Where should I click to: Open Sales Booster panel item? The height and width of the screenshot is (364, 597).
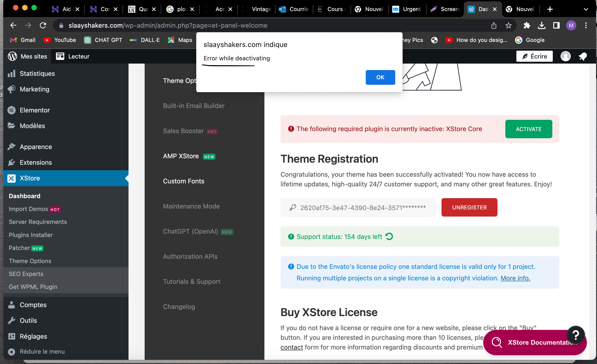coord(190,131)
